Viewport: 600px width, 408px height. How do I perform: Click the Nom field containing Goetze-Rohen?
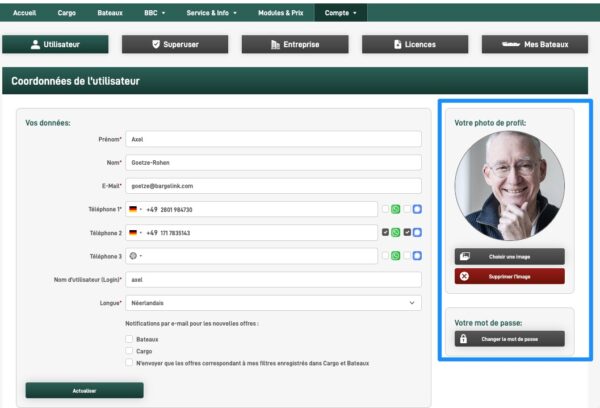pos(274,163)
